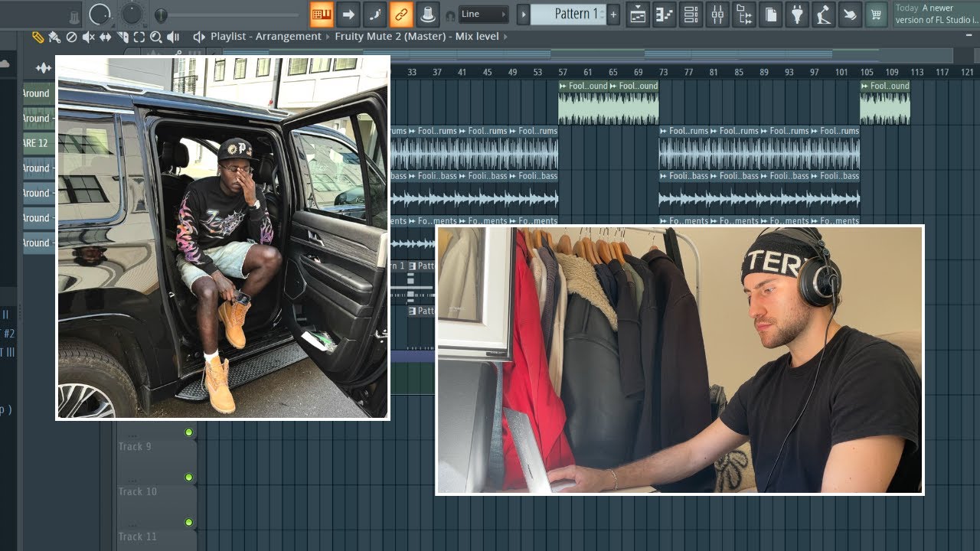Select the pencil Draw tool in the playlist
The height and width of the screenshot is (551, 980).
tap(38, 37)
